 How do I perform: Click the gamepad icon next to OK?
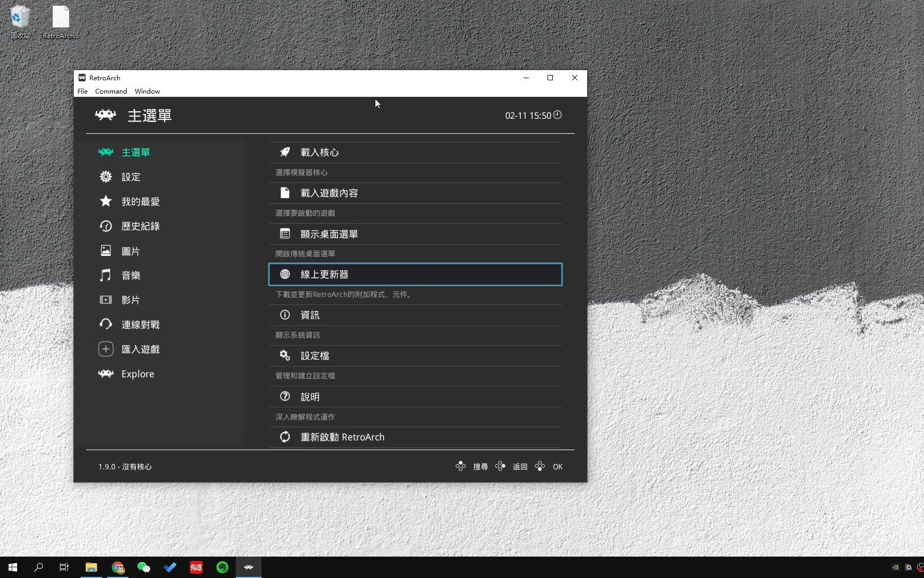540,466
